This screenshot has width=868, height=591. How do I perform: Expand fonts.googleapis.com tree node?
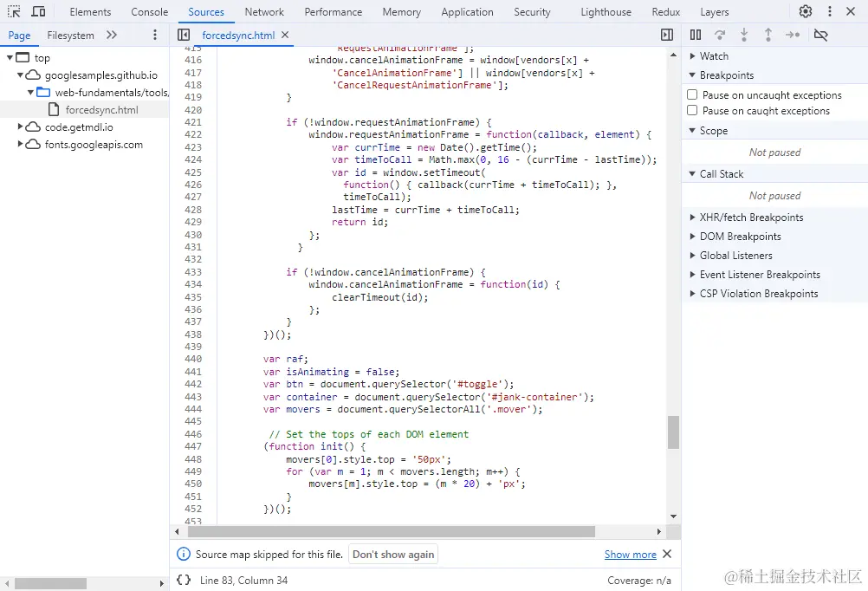tap(20, 144)
